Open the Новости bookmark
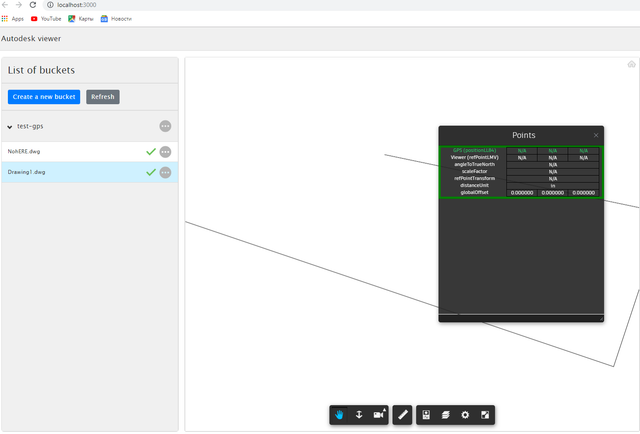640x434 pixels. tap(116, 19)
